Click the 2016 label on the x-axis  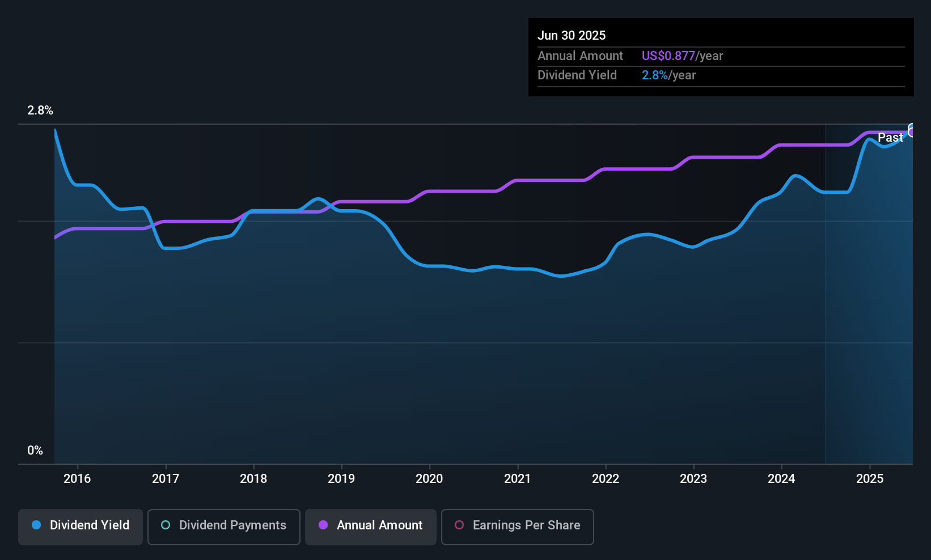pos(77,478)
